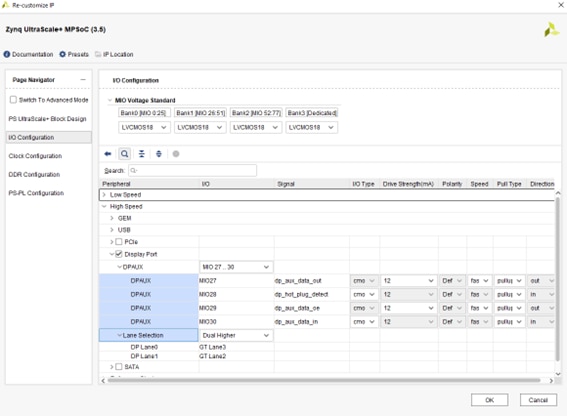Open IP Location folder link
The height and width of the screenshot is (416, 567).
click(x=114, y=54)
